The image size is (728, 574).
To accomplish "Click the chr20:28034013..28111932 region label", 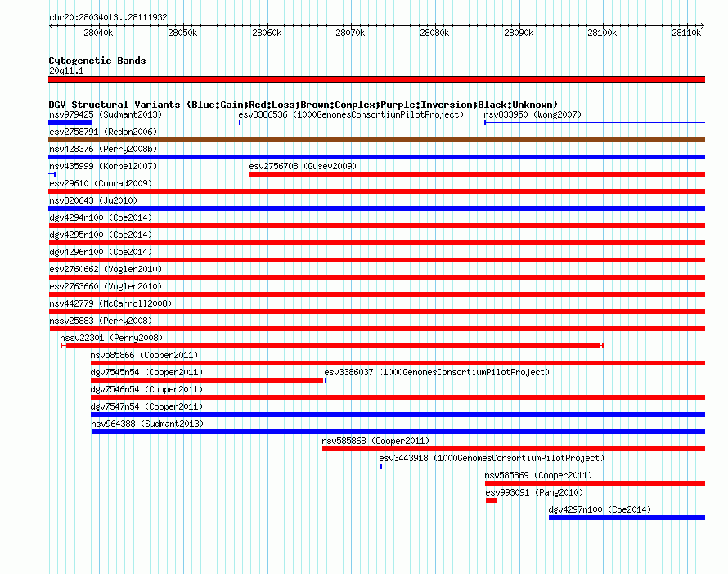I will (x=108, y=17).
